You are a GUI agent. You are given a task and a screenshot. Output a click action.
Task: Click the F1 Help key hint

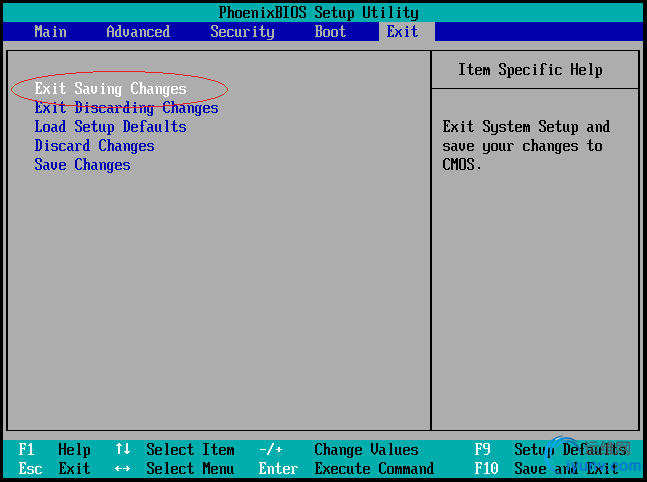(x=54, y=449)
